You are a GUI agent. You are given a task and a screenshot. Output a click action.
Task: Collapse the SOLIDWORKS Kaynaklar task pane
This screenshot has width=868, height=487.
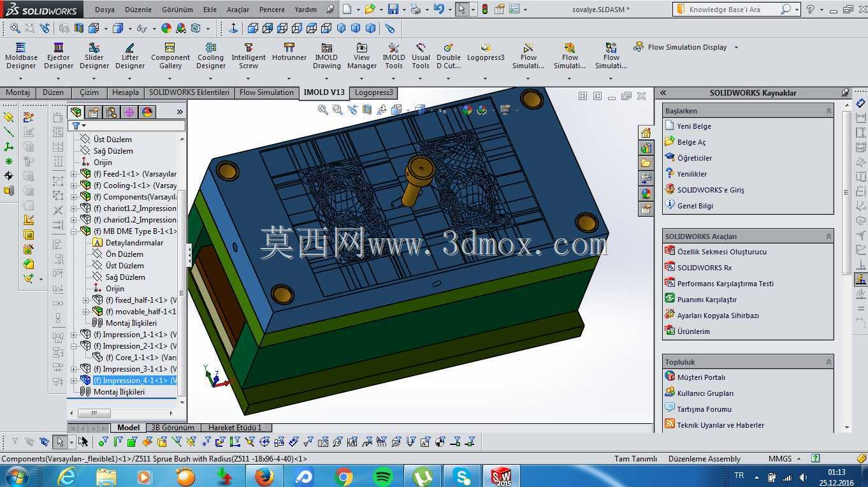coord(663,92)
